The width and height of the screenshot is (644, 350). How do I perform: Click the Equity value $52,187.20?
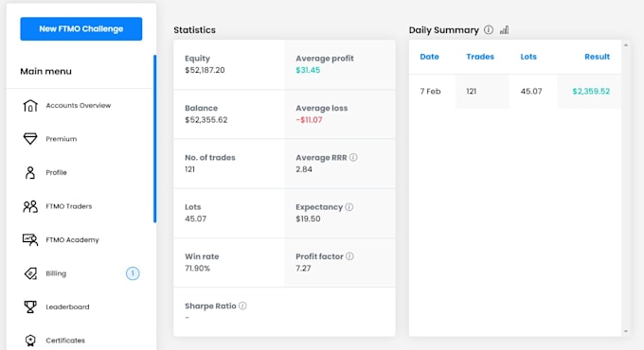(x=205, y=70)
